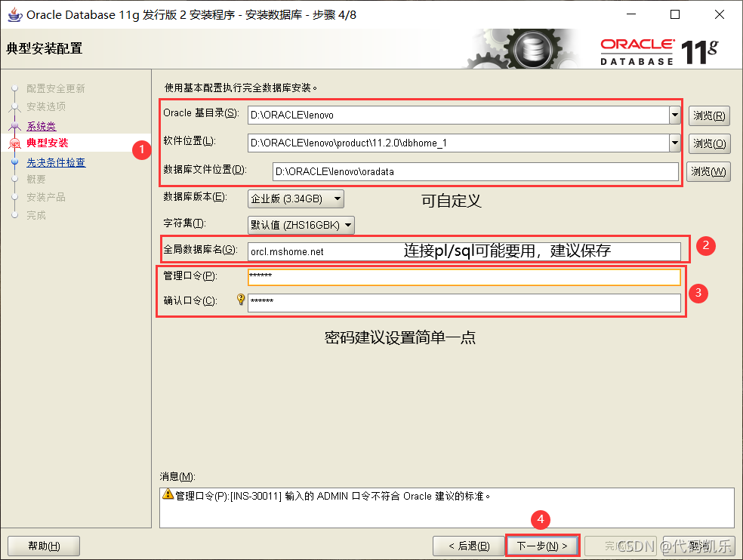This screenshot has width=743, height=560.
Task: Click the 安装产品 step in sidebar
Action: tap(46, 197)
